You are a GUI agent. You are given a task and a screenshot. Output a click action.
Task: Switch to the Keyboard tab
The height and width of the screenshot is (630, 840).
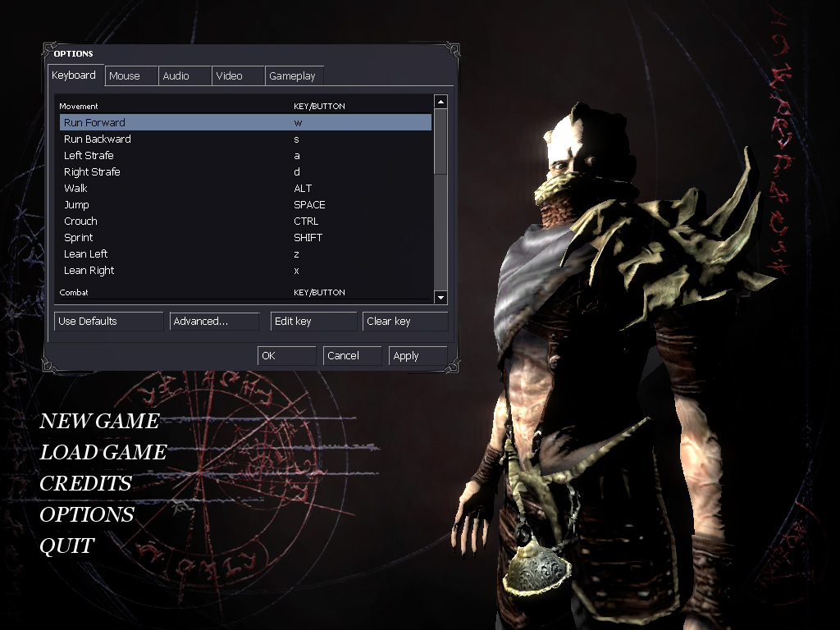pos(75,75)
